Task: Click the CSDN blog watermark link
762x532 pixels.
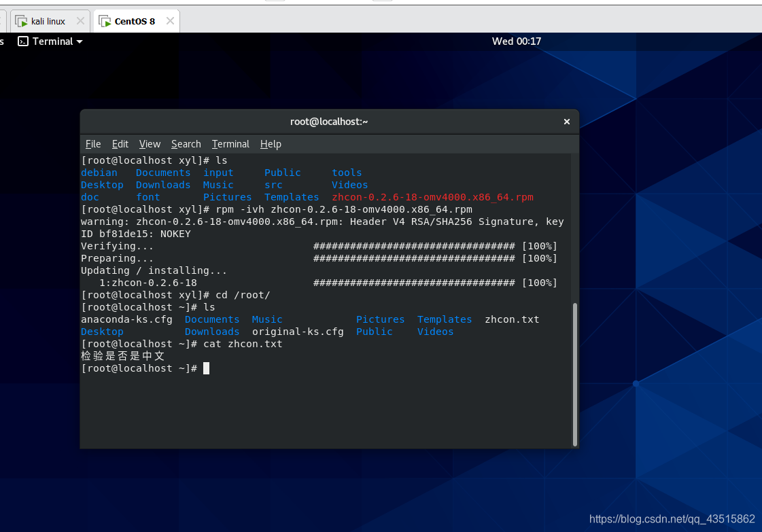Action: pyautogui.click(x=672, y=518)
